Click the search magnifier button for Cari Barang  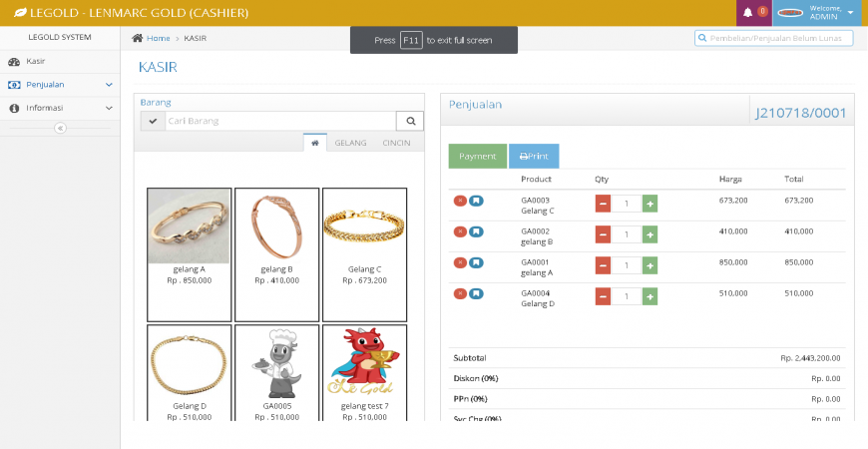pos(409,121)
